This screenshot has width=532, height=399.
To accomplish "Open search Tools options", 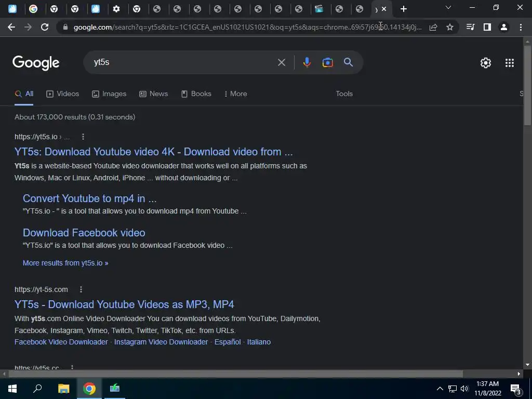I will [x=344, y=94].
